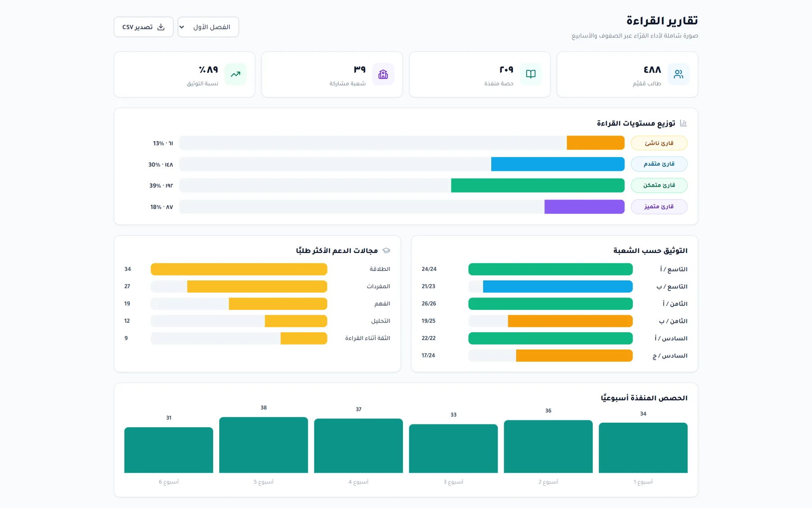Click the weekly bar for أسبوع 4
The image size is (812, 508).
coord(358,446)
